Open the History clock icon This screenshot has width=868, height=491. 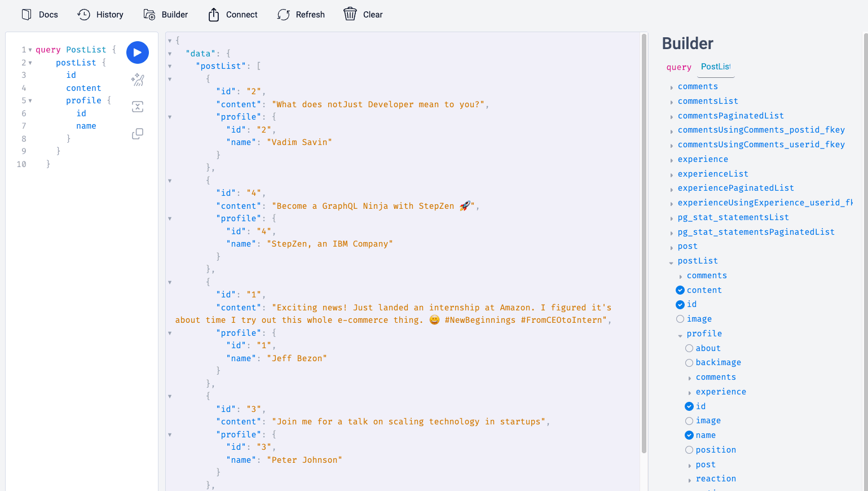tap(84, 15)
